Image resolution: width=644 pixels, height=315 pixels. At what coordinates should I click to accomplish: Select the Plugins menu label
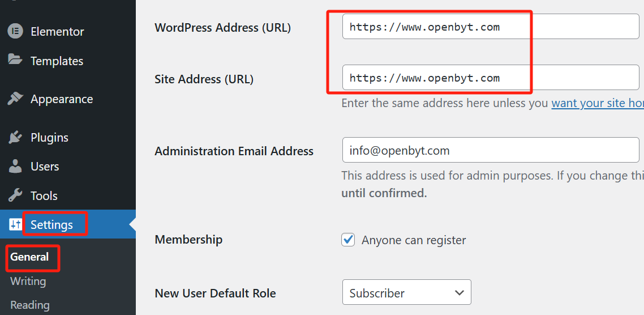(x=49, y=138)
